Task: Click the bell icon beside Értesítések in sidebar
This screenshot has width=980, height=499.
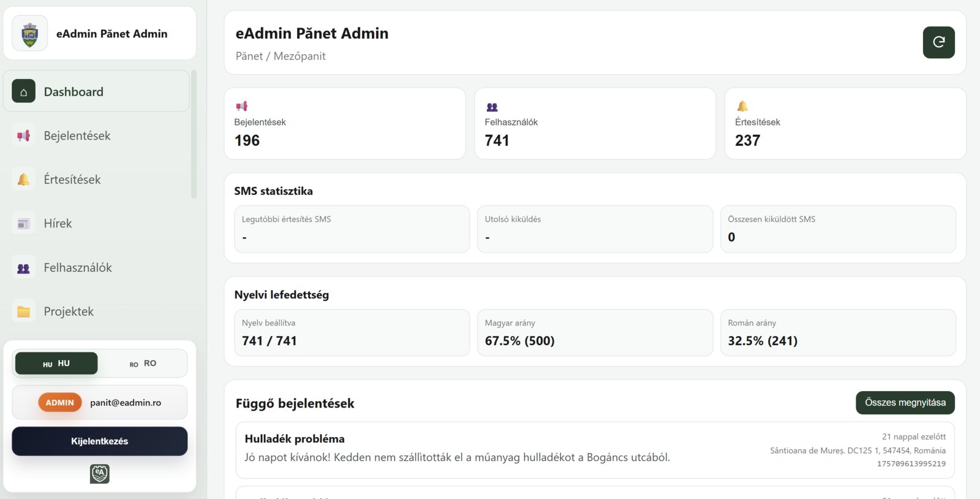Action: [x=23, y=180]
